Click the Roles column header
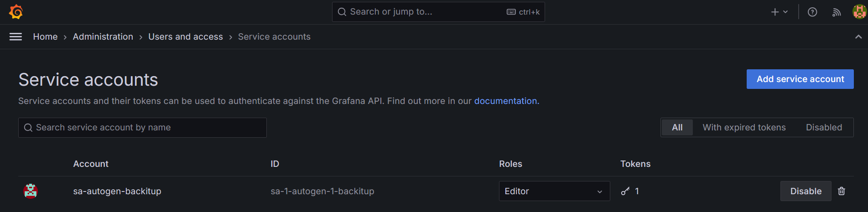Screen dimensions: 868x212 pyautogui.click(x=510, y=164)
